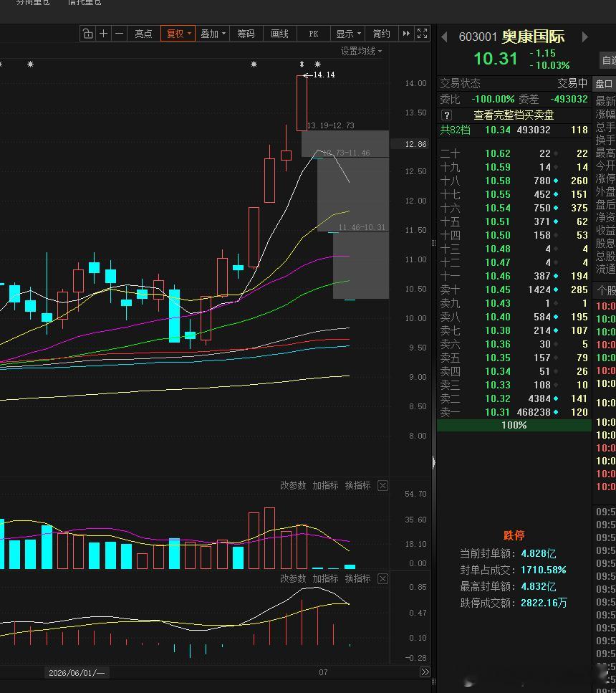Click the 跌停 limit-down heading

pyautogui.click(x=514, y=535)
